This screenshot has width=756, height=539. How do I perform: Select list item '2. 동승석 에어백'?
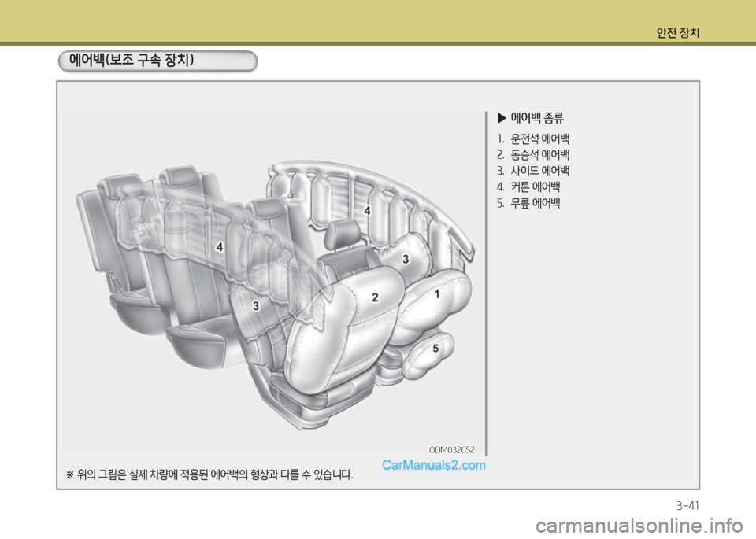pos(533,155)
